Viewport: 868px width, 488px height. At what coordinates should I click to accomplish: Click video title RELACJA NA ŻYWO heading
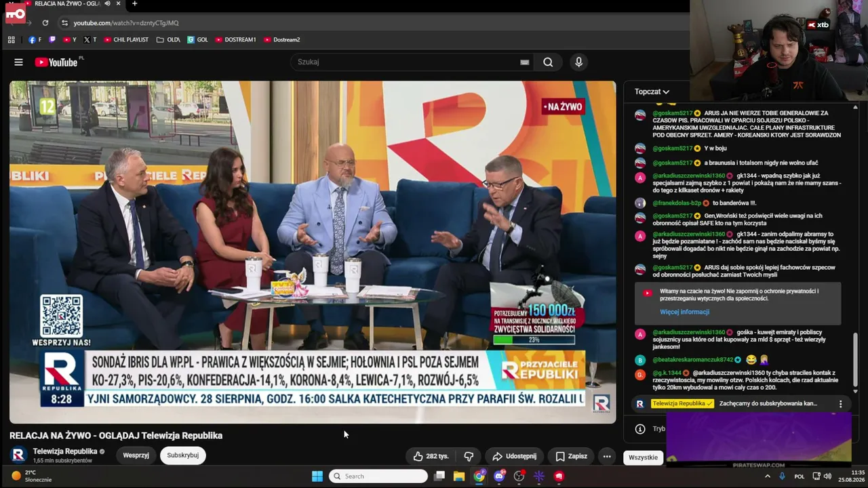pyautogui.click(x=116, y=436)
